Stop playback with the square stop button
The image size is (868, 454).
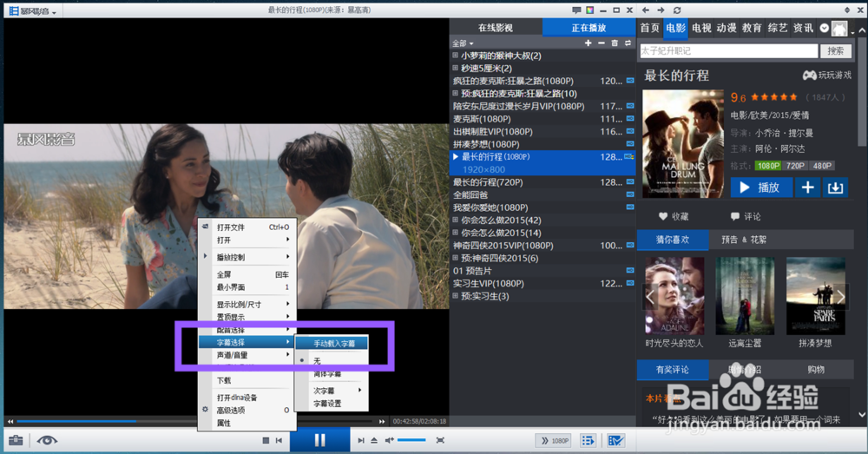pyautogui.click(x=266, y=441)
